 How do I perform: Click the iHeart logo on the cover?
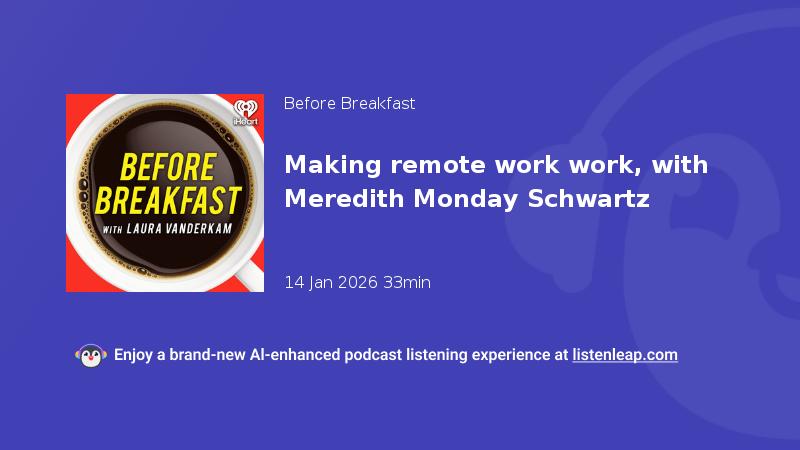tap(246, 113)
